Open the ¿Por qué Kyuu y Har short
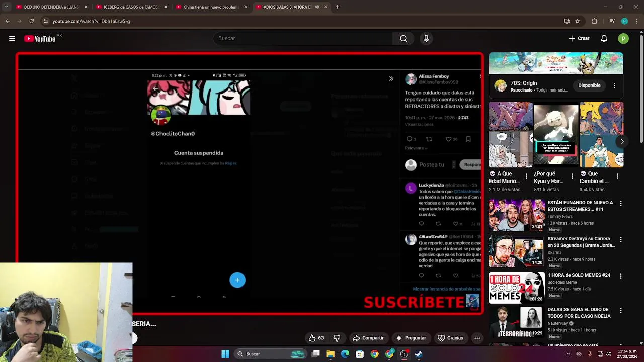 tap(555, 134)
